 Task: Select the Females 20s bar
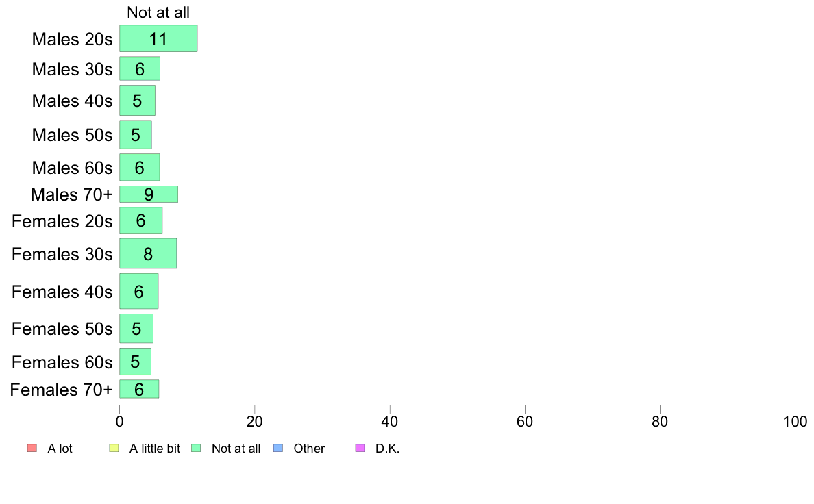click(x=140, y=220)
